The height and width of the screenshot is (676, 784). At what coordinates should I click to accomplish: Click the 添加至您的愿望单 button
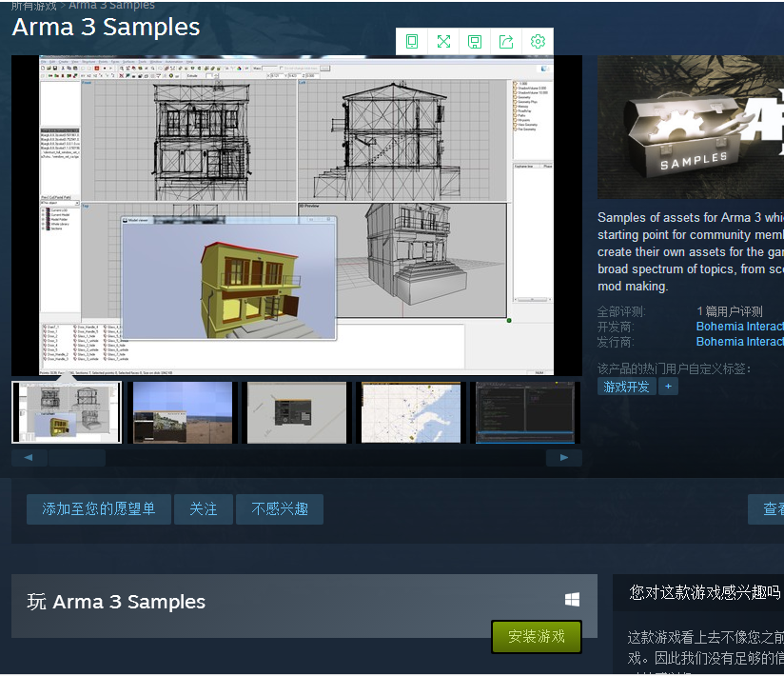pyautogui.click(x=99, y=509)
